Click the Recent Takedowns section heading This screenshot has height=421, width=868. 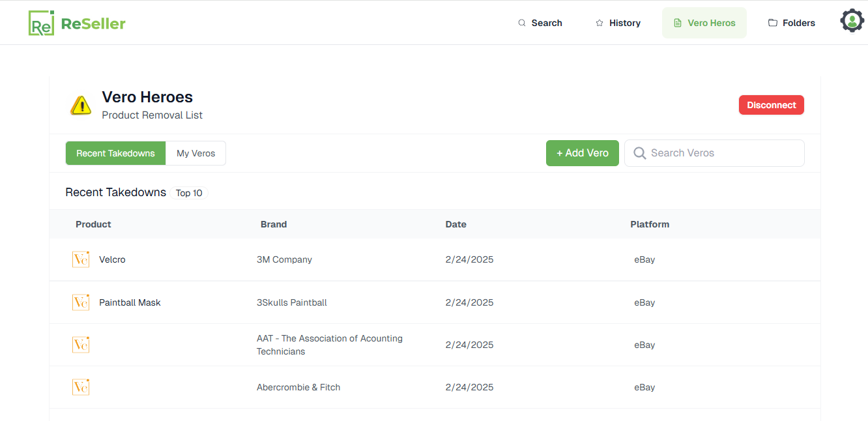(115, 192)
